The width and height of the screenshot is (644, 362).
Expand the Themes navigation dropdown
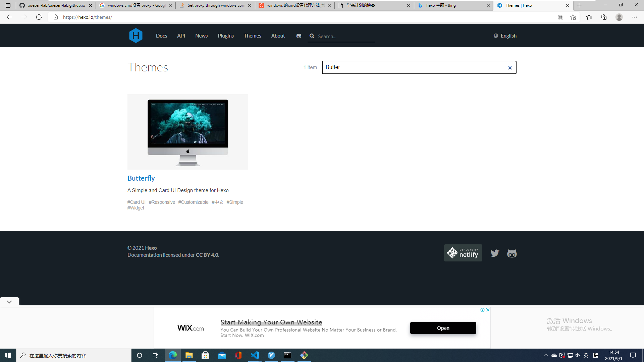[253, 36]
